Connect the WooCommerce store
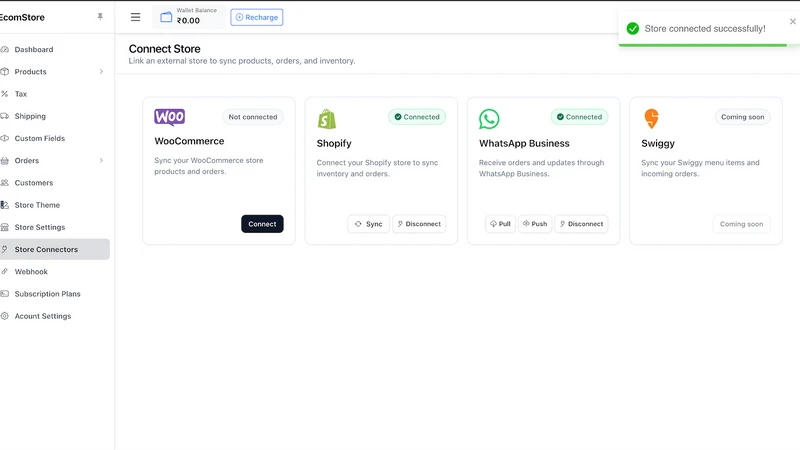 [x=262, y=224]
